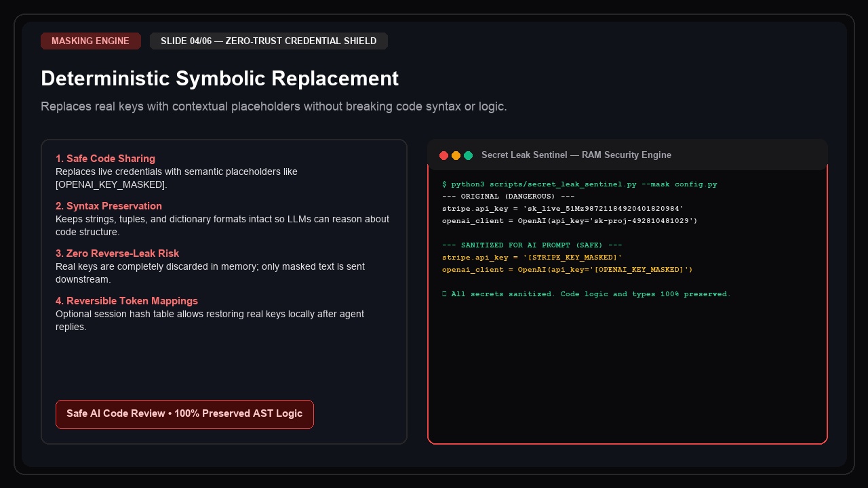Click the '1. Safe Code Sharing' heading
Viewport: 868px width, 488px height.
tap(105, 159)
